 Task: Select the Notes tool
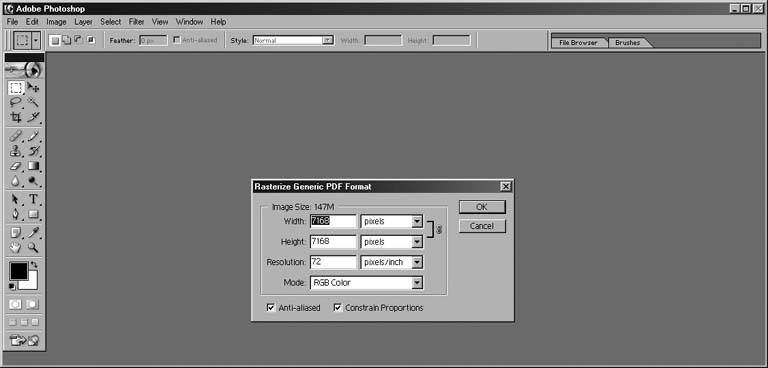[x=16, y=232]
